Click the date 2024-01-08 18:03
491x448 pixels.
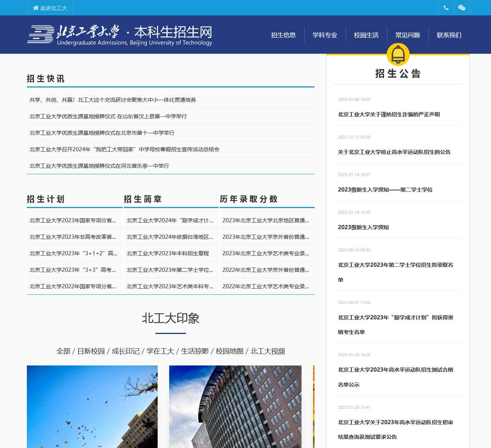coord(354,99)
